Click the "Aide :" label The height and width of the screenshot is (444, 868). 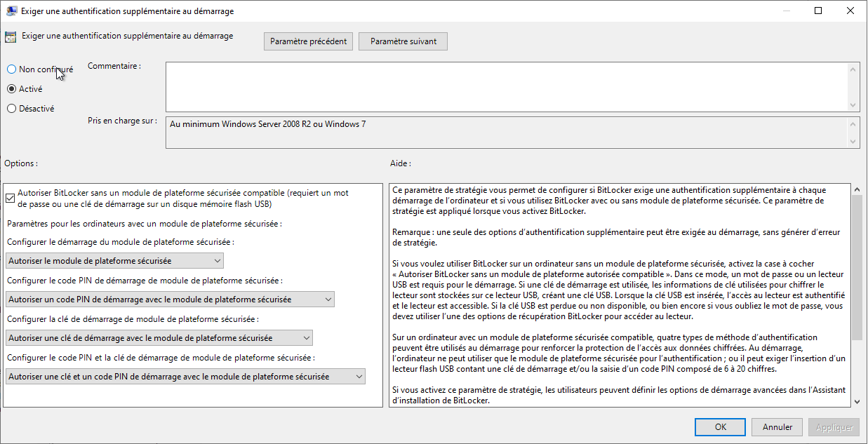click(x=401, y=163)
